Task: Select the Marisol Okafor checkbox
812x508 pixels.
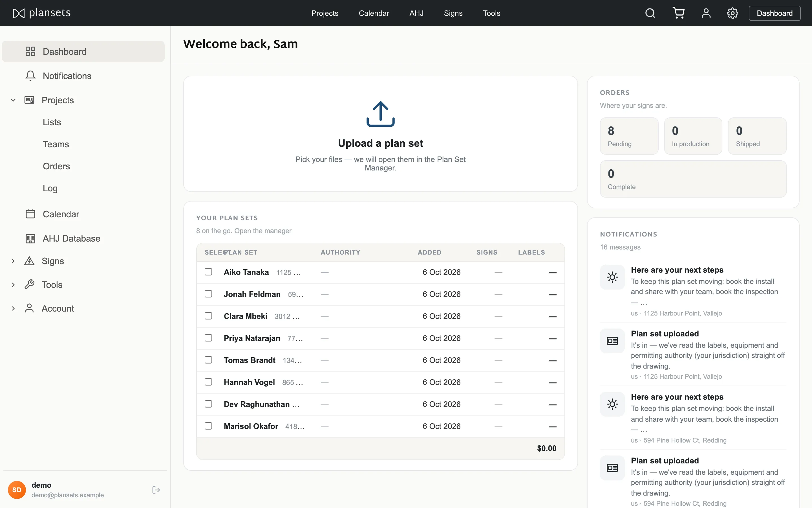Action: pyautogui.click(x=208, y=426)
